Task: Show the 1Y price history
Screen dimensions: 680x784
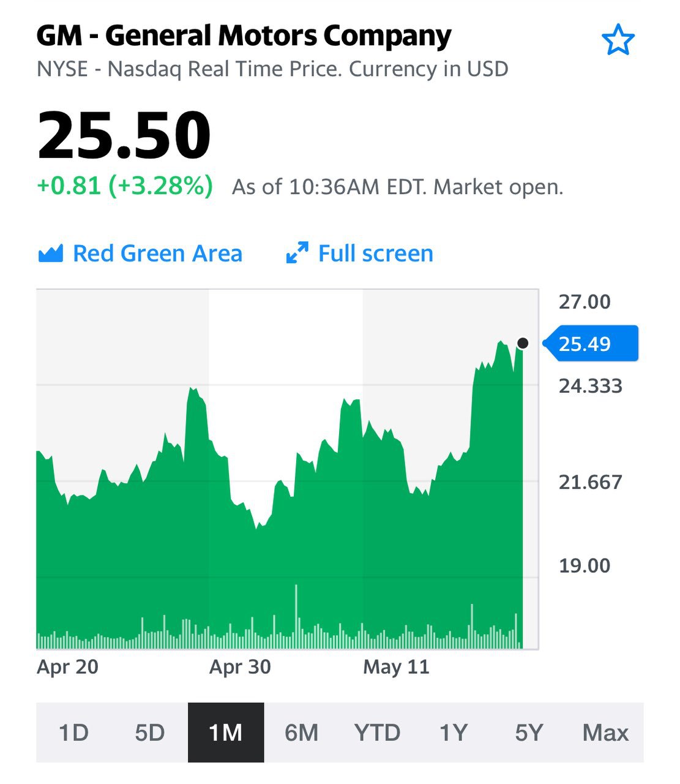Action: (454, 733)
